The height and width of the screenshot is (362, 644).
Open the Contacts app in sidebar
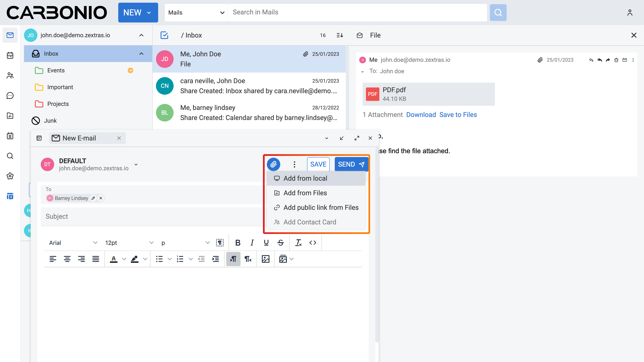10,75
